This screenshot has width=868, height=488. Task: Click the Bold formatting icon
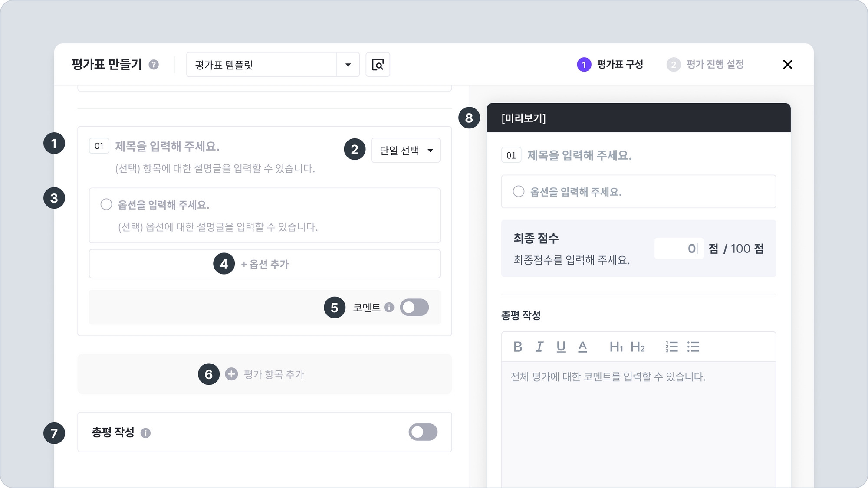pos(518,347)
